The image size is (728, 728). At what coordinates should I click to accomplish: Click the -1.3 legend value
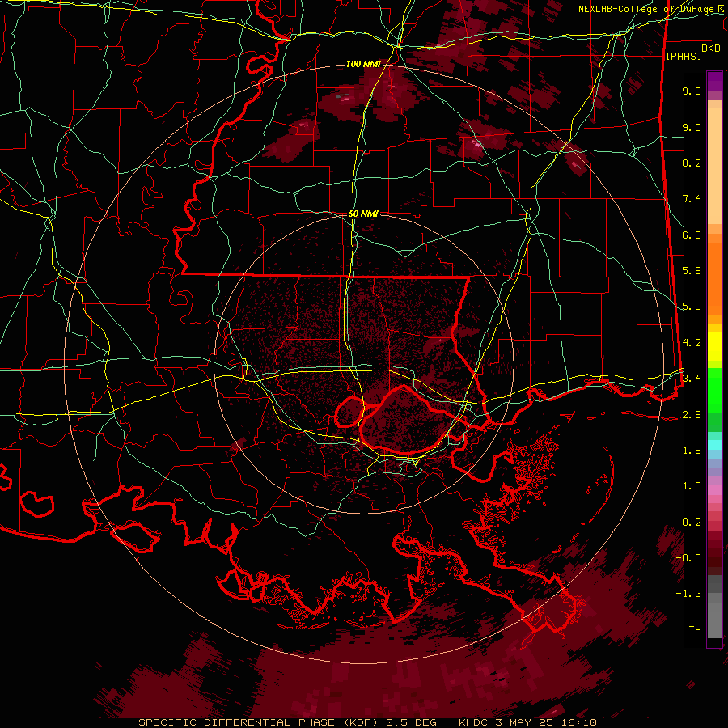click(x=688, y=594)
